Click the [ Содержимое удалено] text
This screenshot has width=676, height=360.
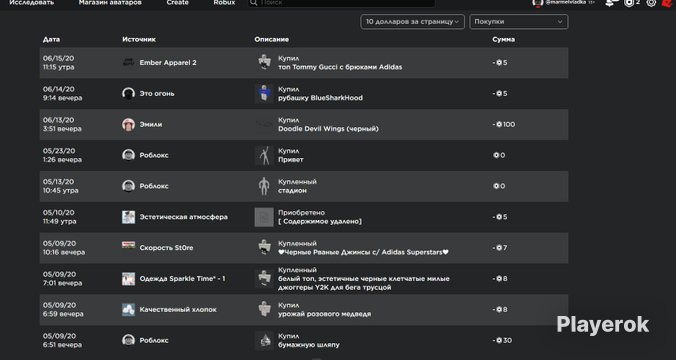click(320, 221)
